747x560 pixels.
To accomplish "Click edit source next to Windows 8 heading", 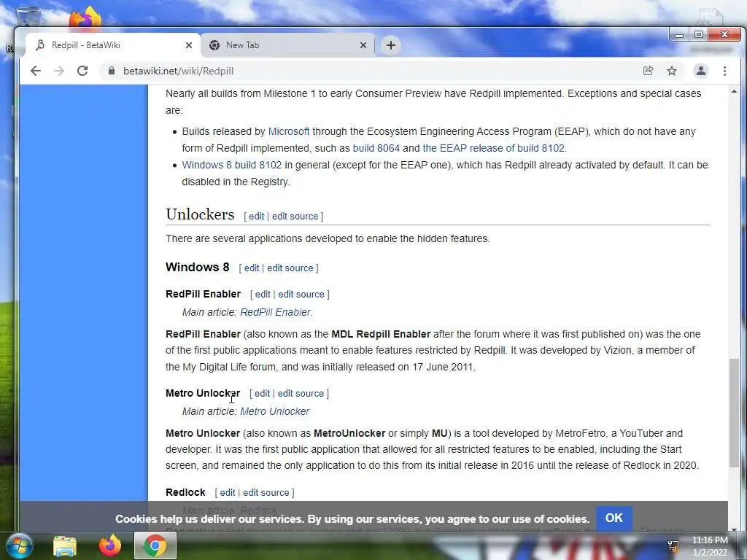I will pos(290,268).
